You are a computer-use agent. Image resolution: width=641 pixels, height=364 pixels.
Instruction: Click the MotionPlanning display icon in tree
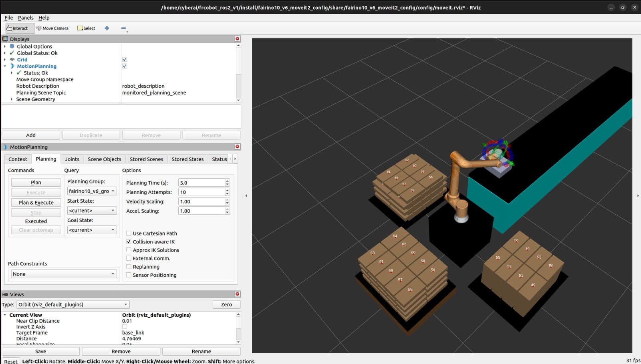coord(12,66)
